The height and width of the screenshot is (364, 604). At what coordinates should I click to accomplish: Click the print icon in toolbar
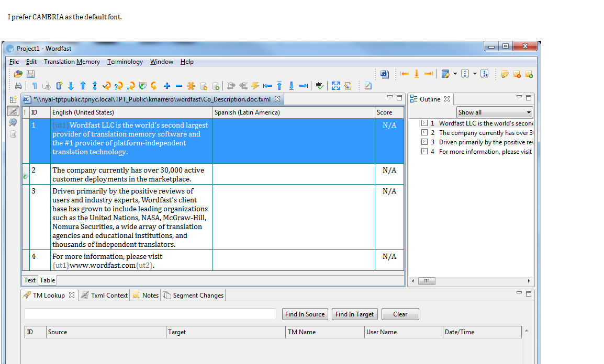tap(18, 86)
